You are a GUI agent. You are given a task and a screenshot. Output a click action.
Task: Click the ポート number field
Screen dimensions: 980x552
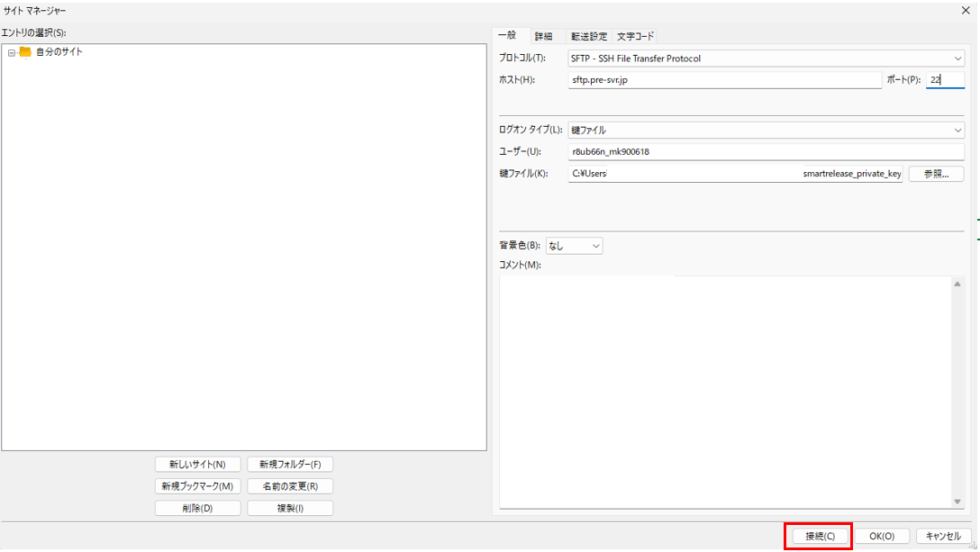(945, 80)
